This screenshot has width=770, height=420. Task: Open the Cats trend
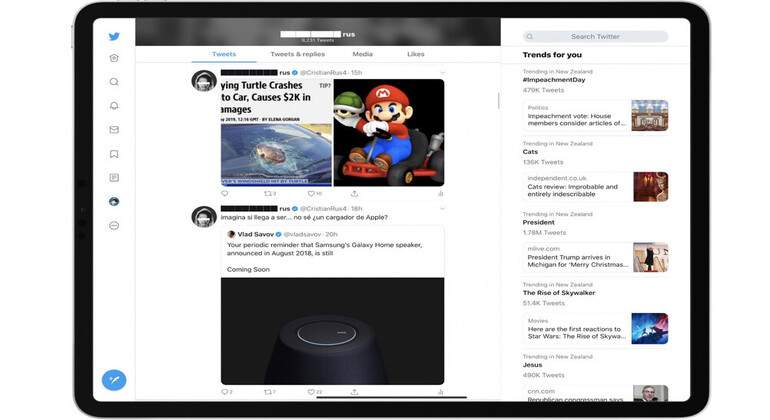pyautogui.click(x=530, y=152)
